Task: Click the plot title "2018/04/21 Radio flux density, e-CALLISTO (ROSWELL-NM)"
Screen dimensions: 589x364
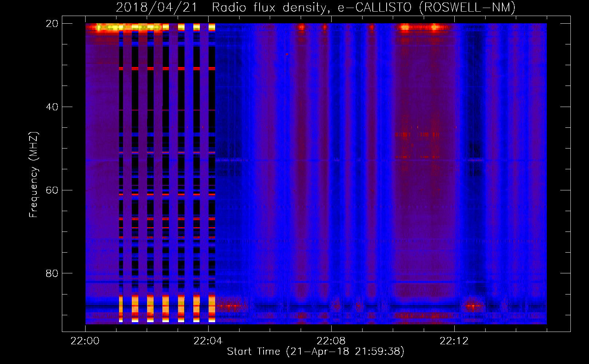Action: [316, 7]
